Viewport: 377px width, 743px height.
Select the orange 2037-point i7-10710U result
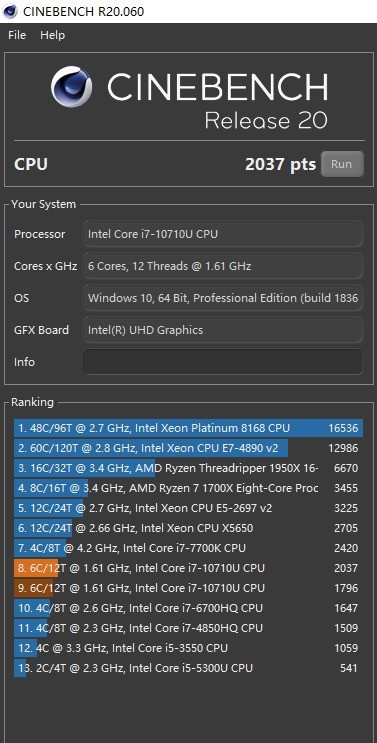click(188, 568)
